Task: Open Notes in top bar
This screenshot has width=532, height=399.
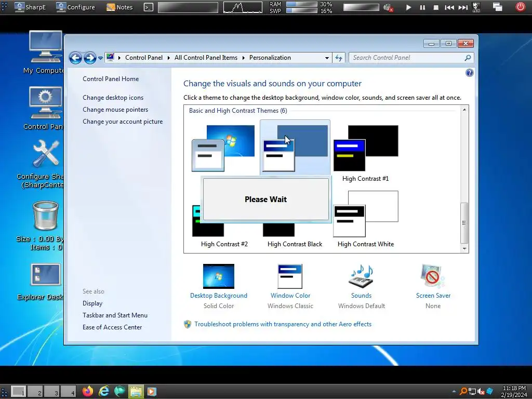Action: [119, 7]
